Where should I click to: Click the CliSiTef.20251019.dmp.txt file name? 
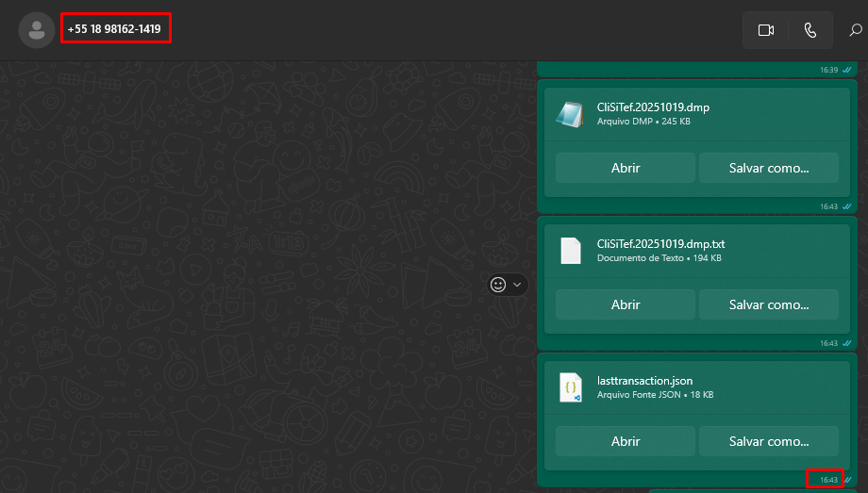click(660, 244)
